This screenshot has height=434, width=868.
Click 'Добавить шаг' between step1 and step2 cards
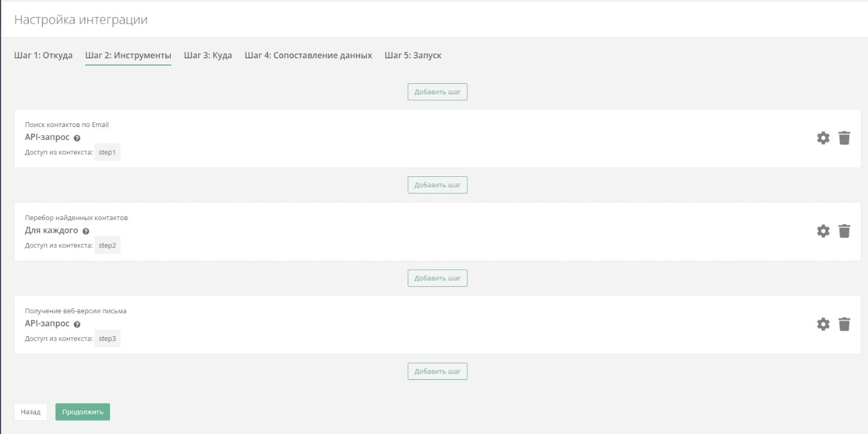click(437, 185)
